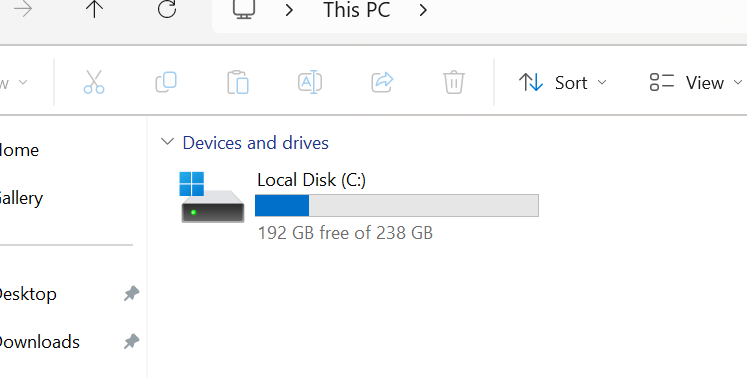Expand chevron before This PC breadcrumb
The image size is (747, 378).
click(289, 10)
